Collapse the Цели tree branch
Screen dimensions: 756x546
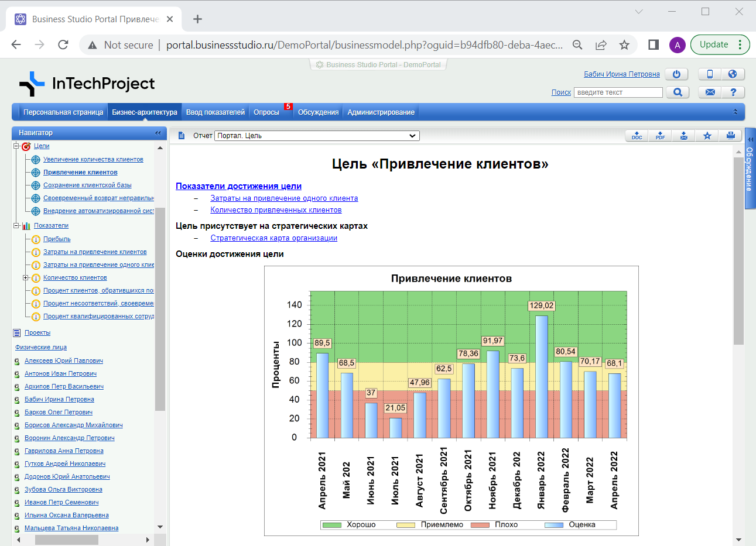point(16,146)
